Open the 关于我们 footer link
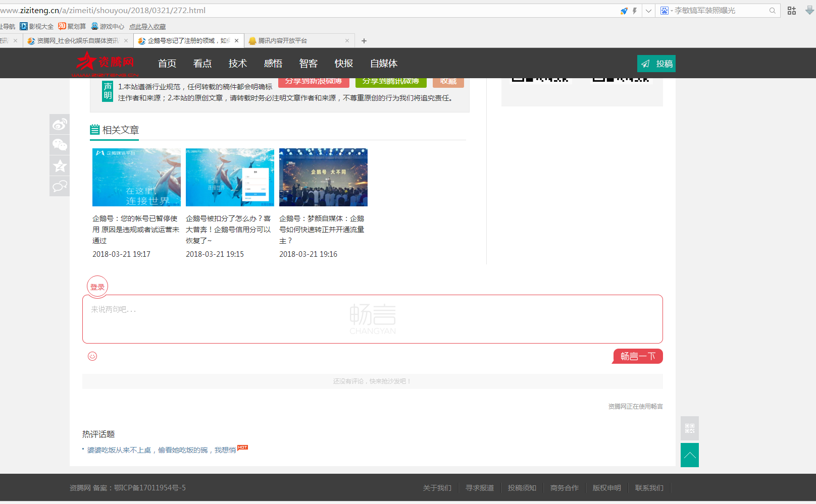Image resolution: width=816 pixels, height=504 pixels. pos(437,488)
